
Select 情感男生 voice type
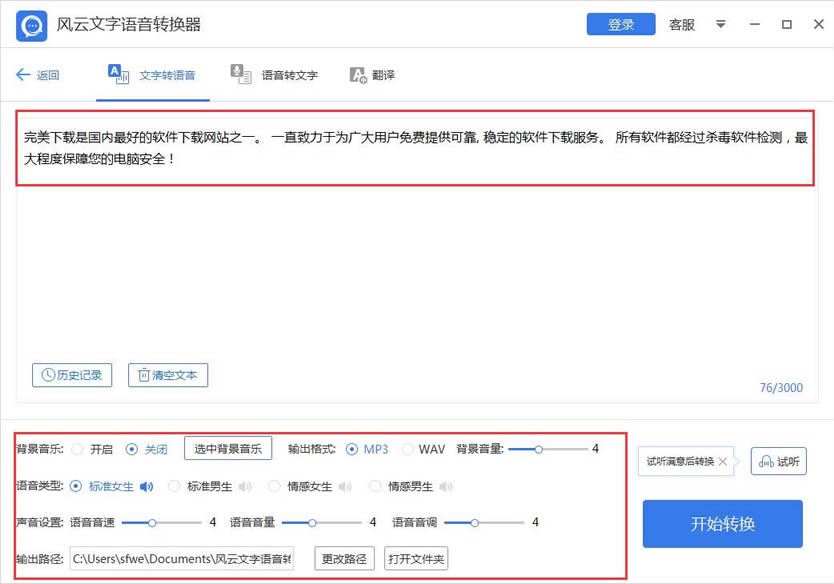pos(375,486)
